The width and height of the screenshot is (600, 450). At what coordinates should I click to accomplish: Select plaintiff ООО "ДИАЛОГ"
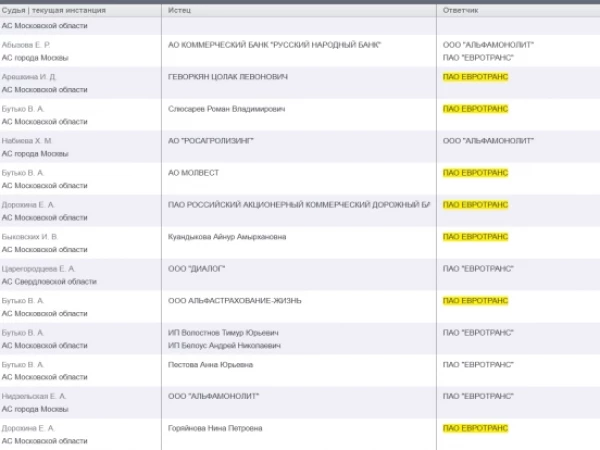(x=196, y=269)
